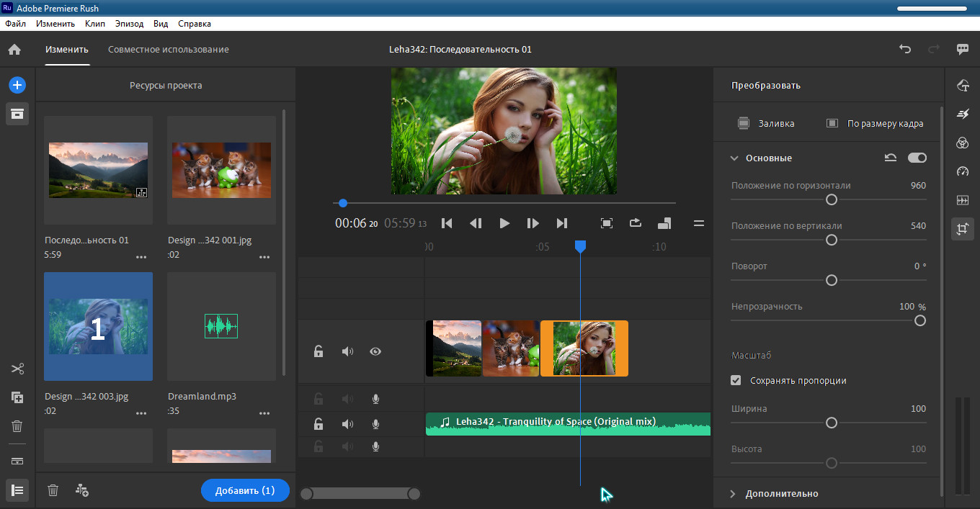Viewport: 980px width, 509px height.
Task: Open the comments speech bubble icon
Action: 962,50
